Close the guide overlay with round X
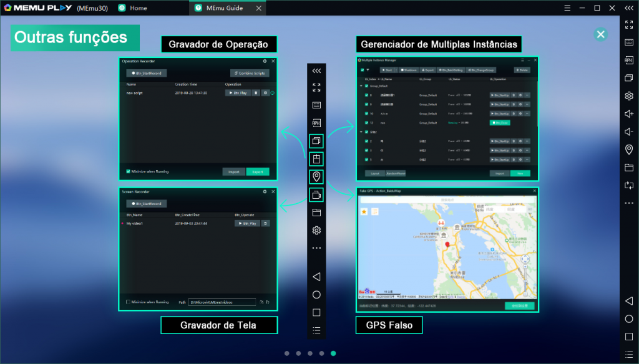The height and width of the screenshot is (364, 639). (601, 34)
